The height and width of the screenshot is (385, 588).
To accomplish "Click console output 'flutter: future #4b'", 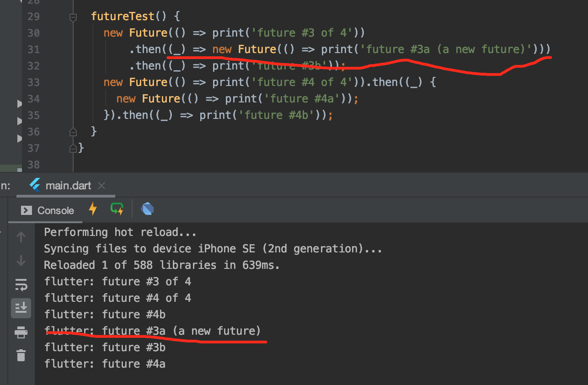I will tap(105, 315).
